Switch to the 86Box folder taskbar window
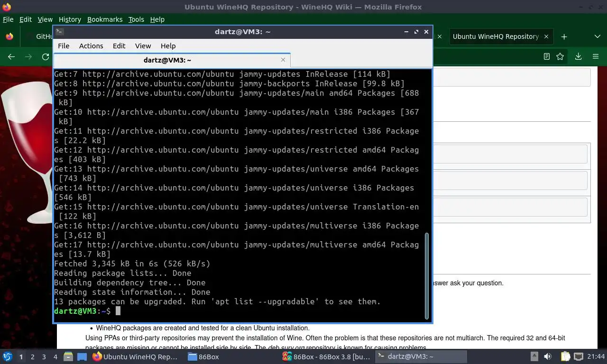The image size is (607, 364). pyautogui.click(x=231, y=356)
